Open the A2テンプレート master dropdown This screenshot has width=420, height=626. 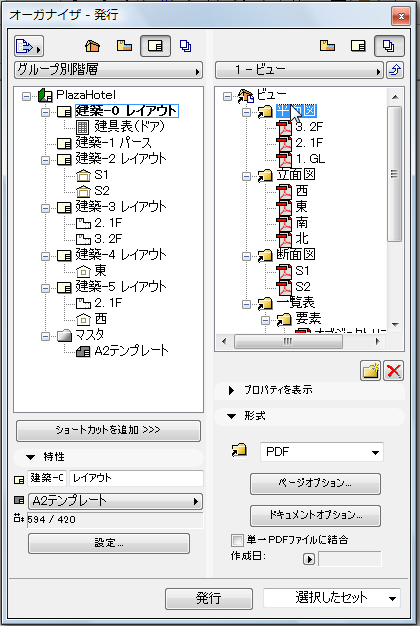(115, 501)
